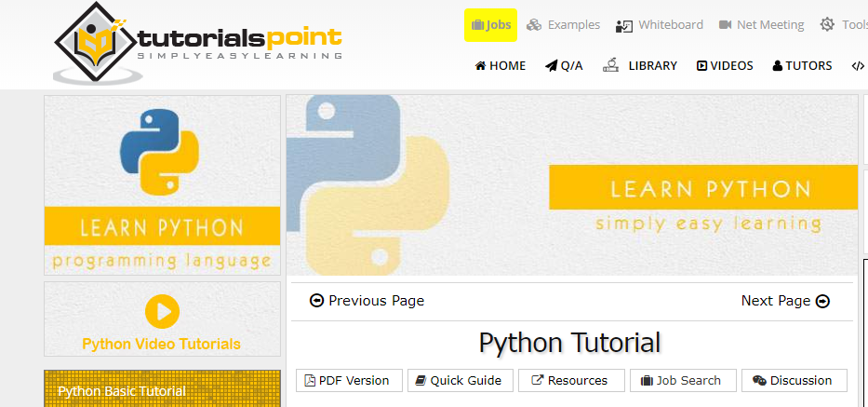Viewport: 868px width, 407px height.
Task: Click the external link icon in Resources
Action: point(537,380)
